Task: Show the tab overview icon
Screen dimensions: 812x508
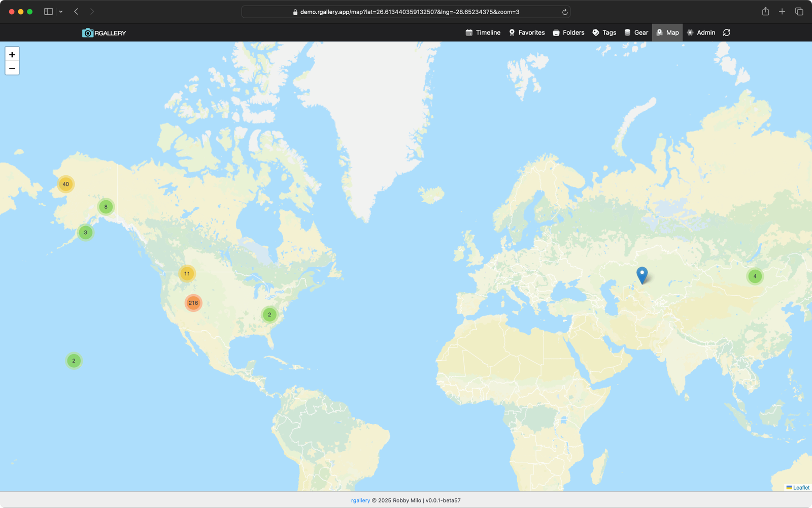Action: tap(799, 12)
